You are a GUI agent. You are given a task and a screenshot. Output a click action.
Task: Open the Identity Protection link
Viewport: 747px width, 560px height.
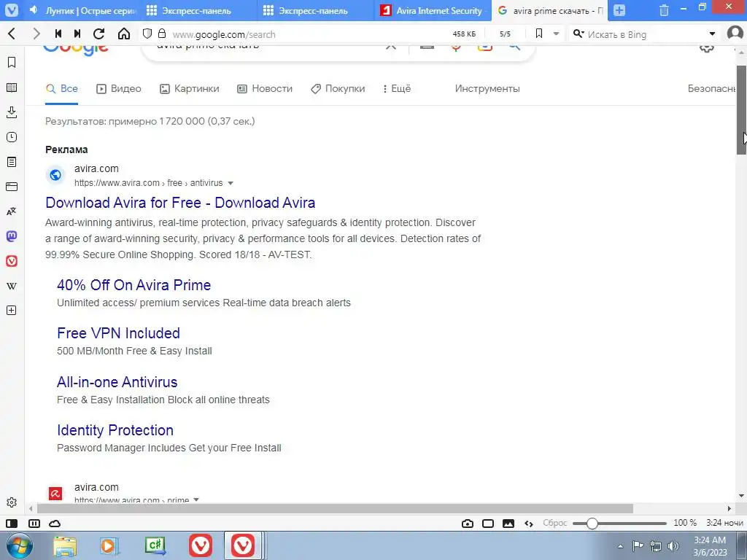(x=115, y=430)
